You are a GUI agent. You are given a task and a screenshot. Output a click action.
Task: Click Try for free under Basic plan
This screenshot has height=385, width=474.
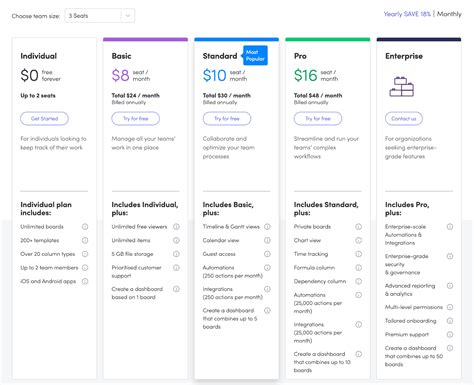pos(136,118)
